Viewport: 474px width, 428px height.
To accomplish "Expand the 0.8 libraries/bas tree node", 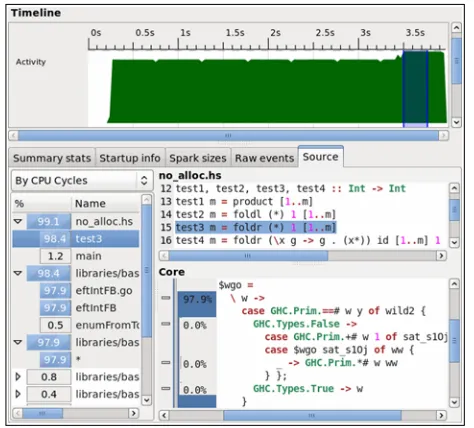I will coord(18,377).
